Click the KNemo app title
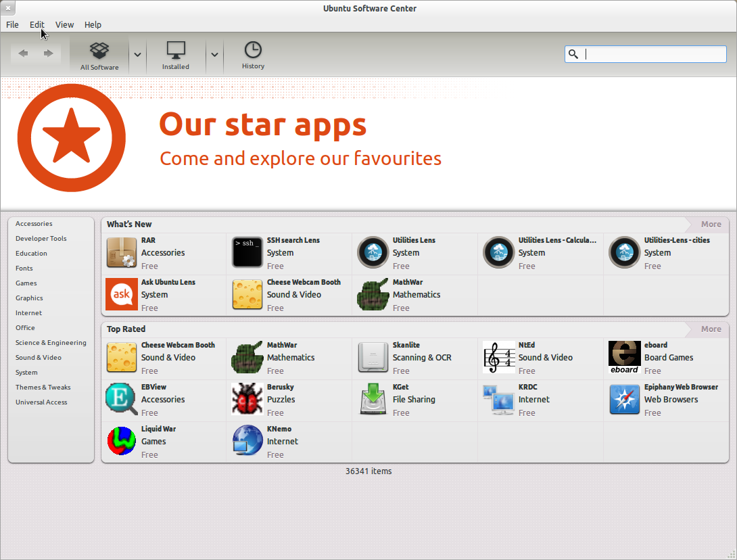 279,429
